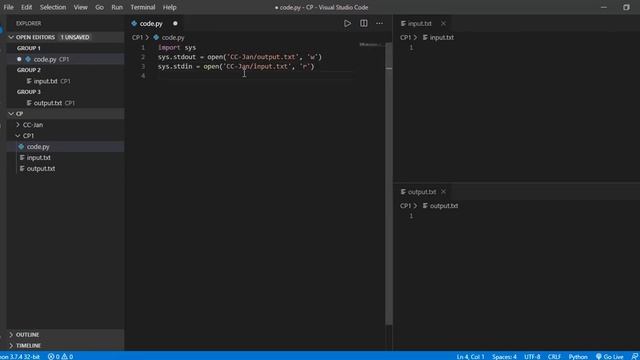Viewport: 640px width, 360px height.
Task: Select Python interpreter 3.7.4 32-bit
Action: (x=20, y=356)
